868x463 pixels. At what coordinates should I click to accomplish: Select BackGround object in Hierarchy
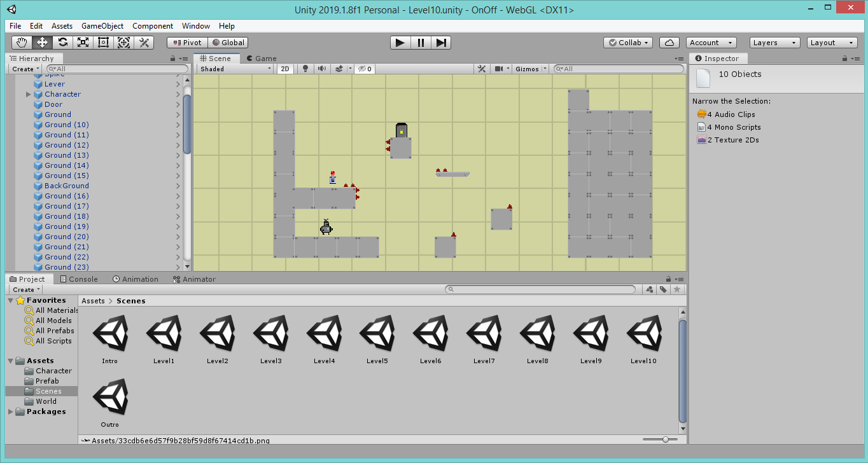[x=67, y=186]
